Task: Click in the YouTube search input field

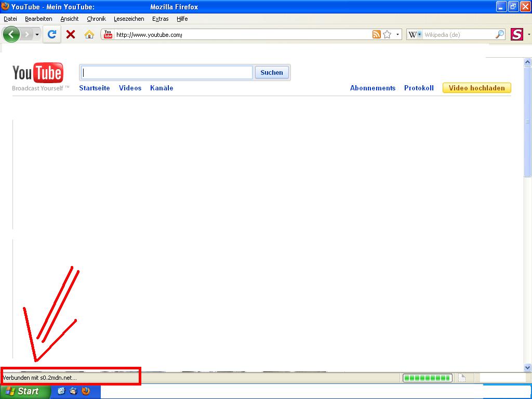Action: coord(167,73)
